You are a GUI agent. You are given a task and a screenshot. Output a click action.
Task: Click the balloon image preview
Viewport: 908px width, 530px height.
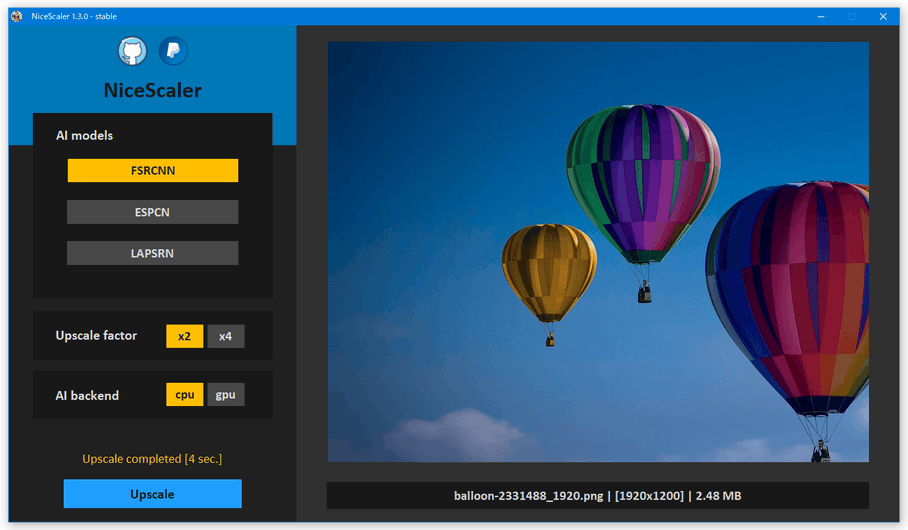(598, 251)
